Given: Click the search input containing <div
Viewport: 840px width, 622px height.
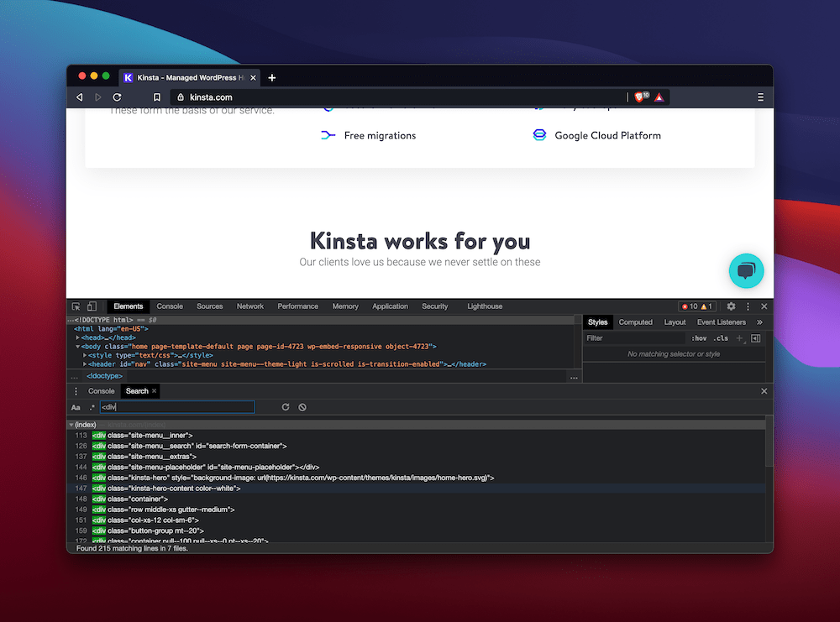Looking at the screenshot, I should click(176, 407).
